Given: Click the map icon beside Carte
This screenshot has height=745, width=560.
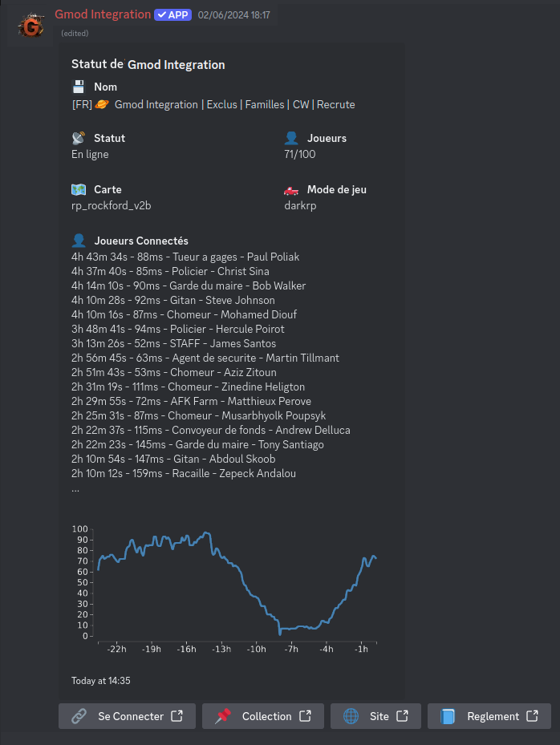Looking at the screenshot, I should click(x=79, y=189).
